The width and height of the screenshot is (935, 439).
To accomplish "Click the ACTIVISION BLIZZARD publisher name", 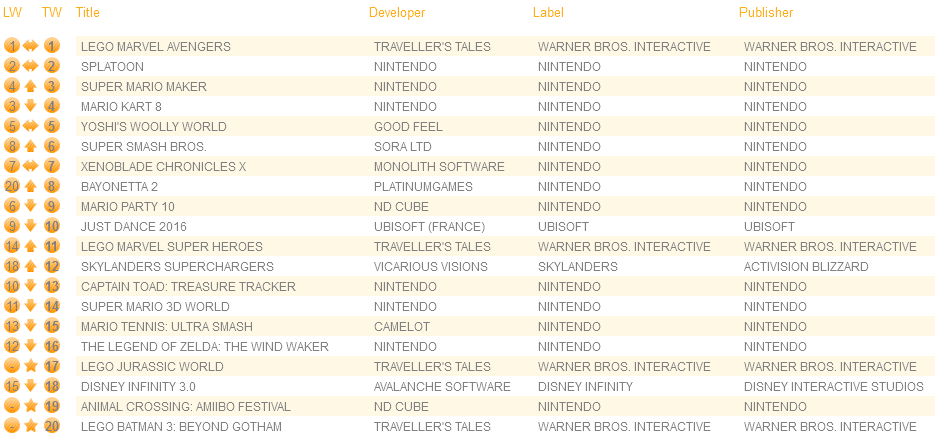I will pyautogui.click(x=806, y=267).
